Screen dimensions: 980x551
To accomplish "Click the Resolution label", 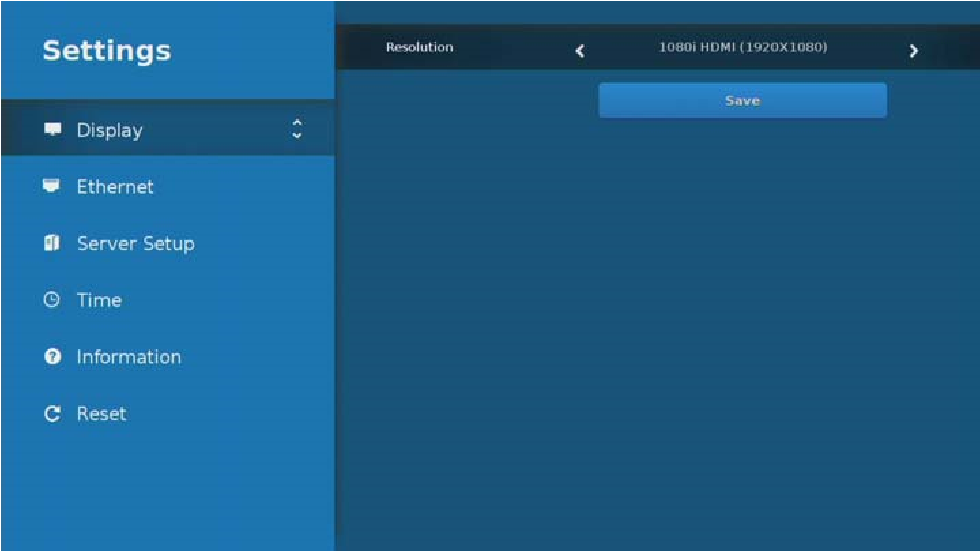I will [x=419, y=47].
